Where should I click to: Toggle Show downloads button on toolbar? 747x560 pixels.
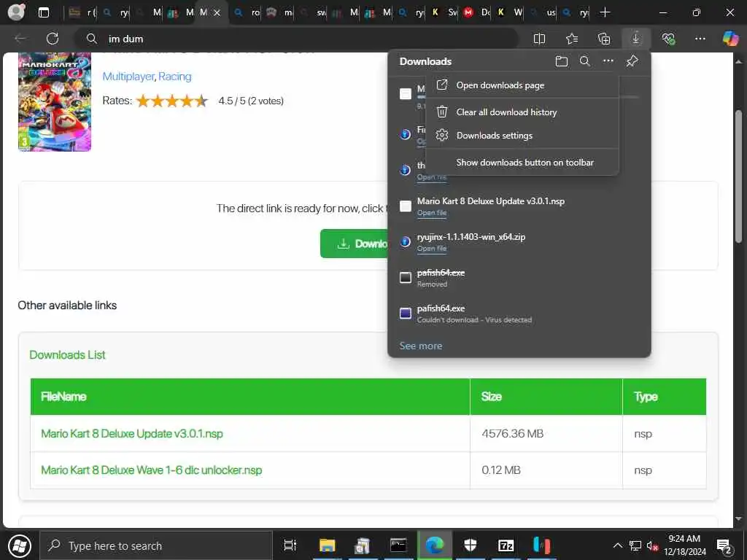(522, 163)
